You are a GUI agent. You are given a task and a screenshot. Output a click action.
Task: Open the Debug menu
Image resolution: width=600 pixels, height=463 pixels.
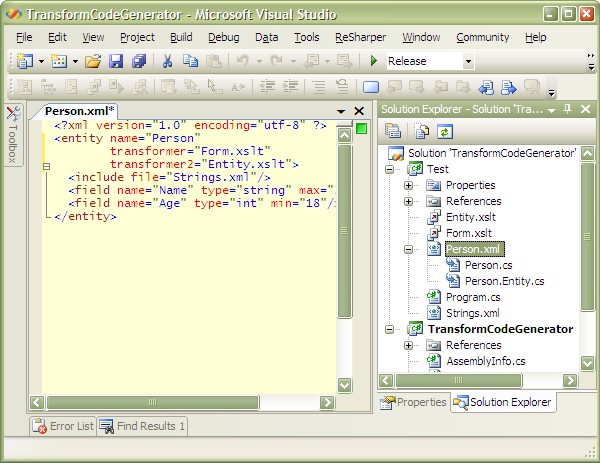click(224, 37)
